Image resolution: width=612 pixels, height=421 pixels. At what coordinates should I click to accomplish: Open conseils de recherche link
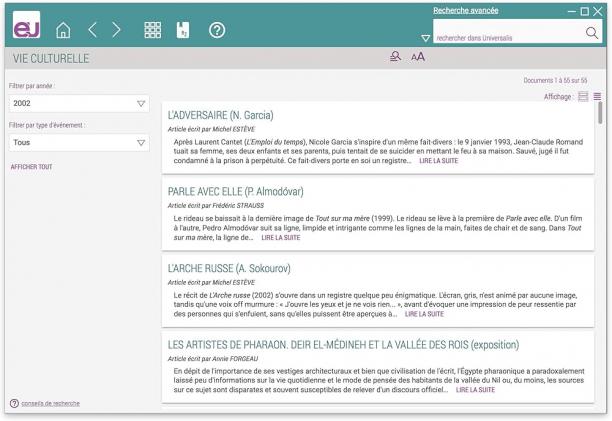50,403
